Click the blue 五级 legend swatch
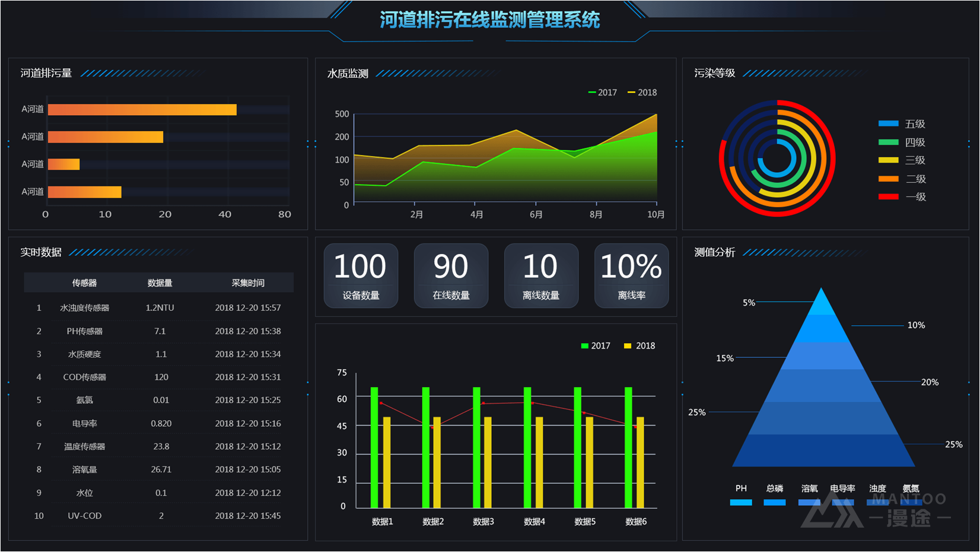Image resolution: width=980 pixels, height=552 pixels. pos(888,124)
